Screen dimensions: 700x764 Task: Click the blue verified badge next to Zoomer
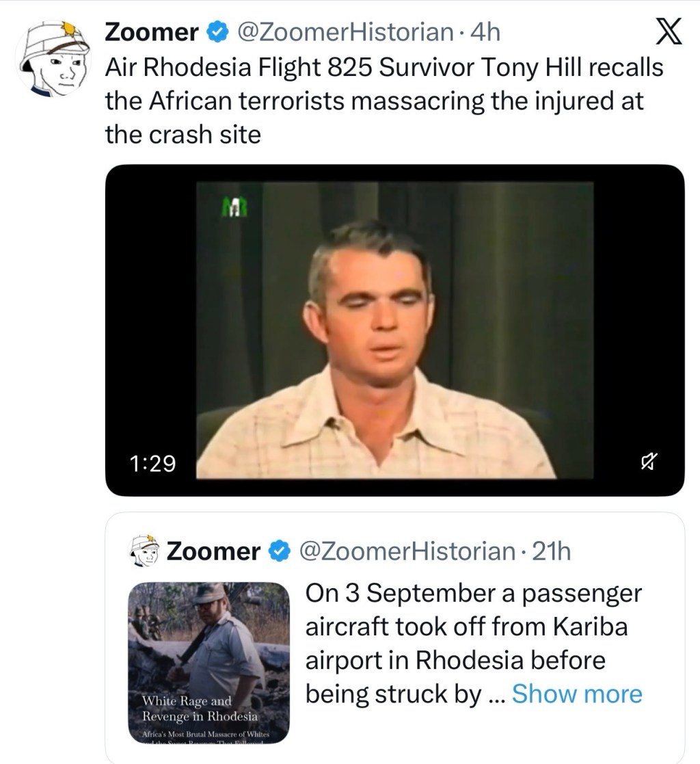(x=216, y=30)
